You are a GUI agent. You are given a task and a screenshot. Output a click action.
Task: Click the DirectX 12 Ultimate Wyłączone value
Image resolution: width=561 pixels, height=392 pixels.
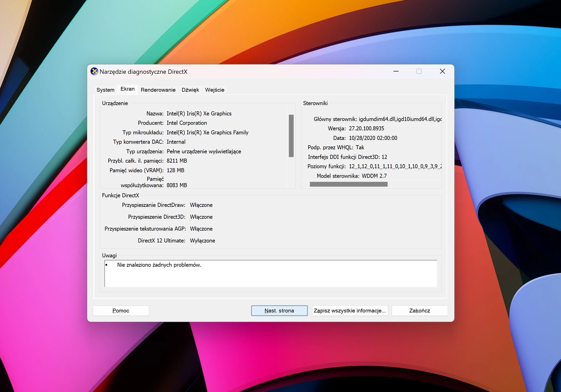pos(202,241)
